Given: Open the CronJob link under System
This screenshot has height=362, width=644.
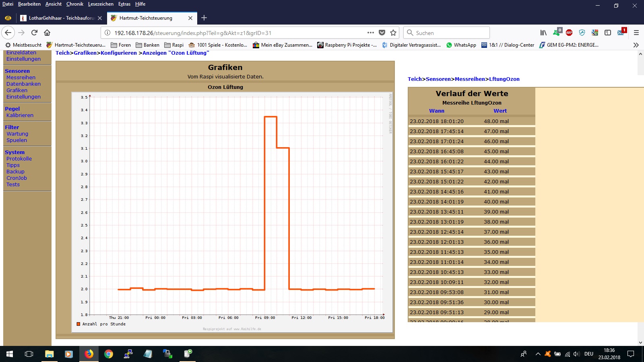Looking at the screenshot, I should coord(17,178).
